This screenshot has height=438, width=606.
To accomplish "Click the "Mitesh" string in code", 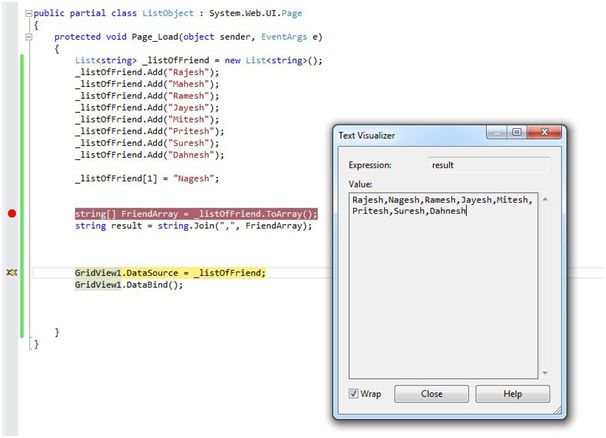I will (188, 119).
